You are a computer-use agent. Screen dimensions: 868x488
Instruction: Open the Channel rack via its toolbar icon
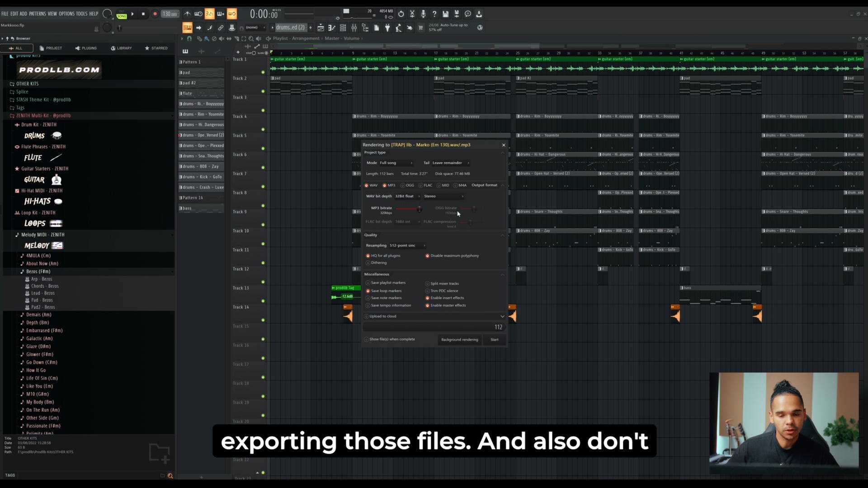pyautogui.click(x=343, y=28)
